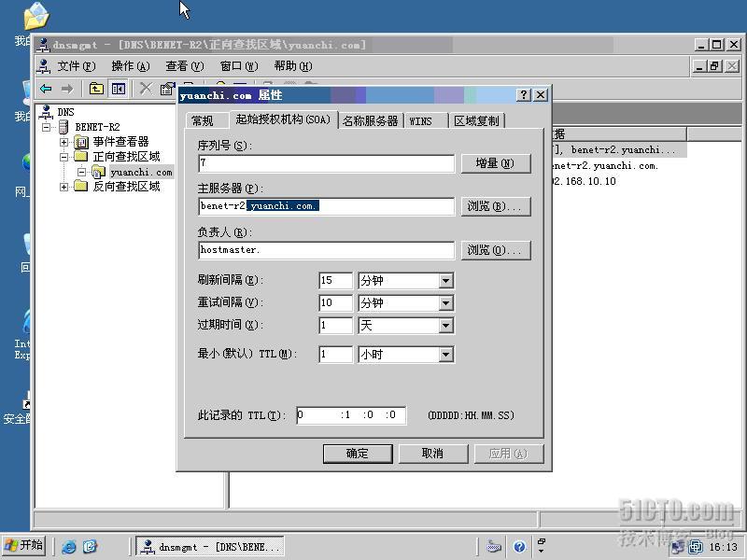Click the taskbar clock 16:13

[723, 547]
